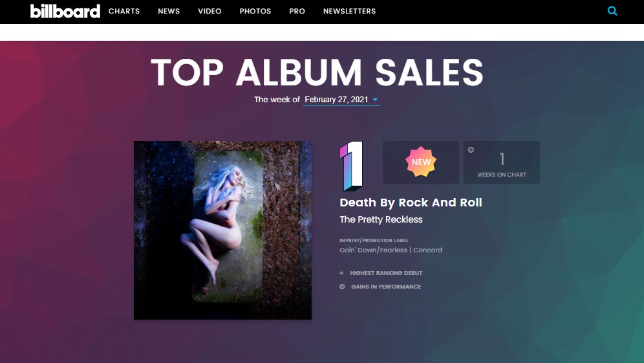Click the Highest Ranking Debut arrow icon
Viewport: 644px width, 363px height.
pos(341,273)
